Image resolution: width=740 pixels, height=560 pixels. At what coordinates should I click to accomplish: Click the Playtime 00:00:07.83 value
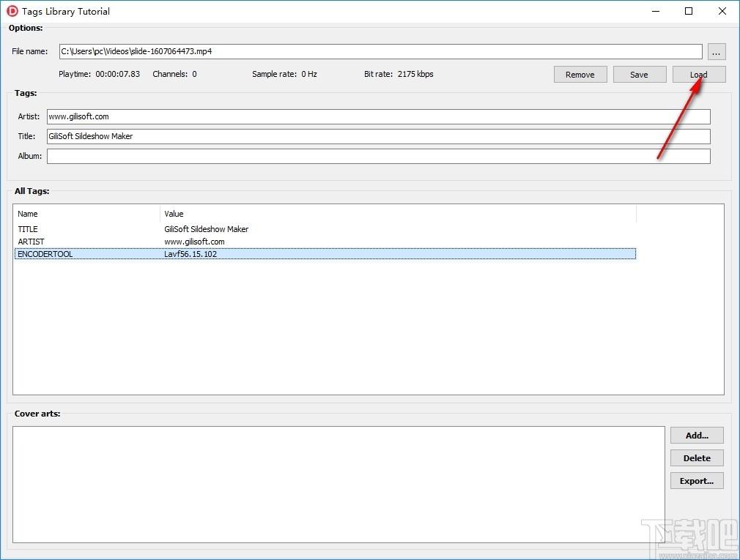(x=117, y=74)
